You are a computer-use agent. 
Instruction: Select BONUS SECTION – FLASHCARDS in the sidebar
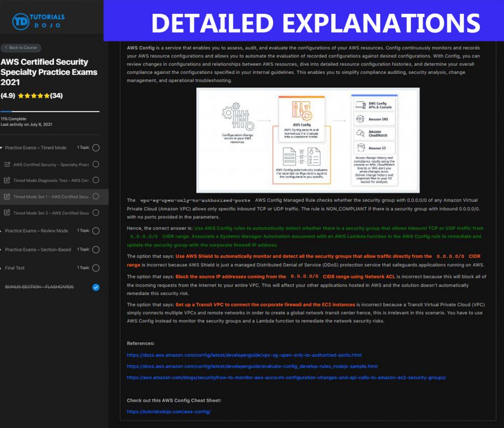[x=39, y=287]
